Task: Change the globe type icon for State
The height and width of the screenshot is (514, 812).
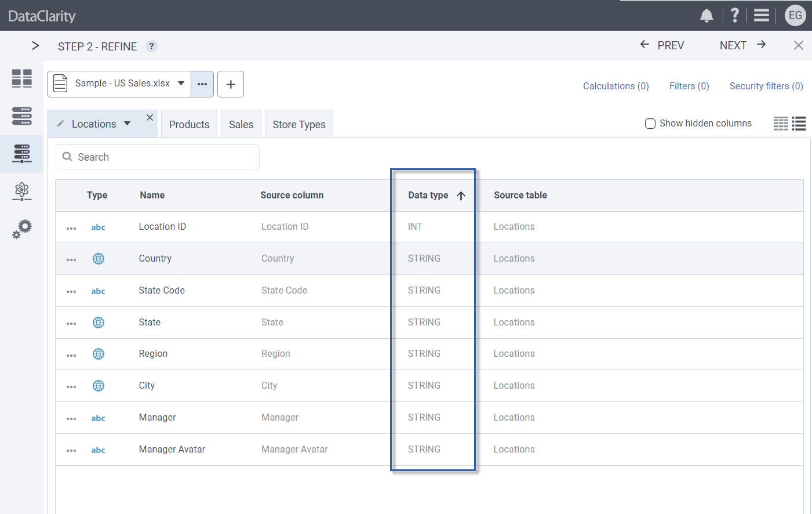Action: 99,323
